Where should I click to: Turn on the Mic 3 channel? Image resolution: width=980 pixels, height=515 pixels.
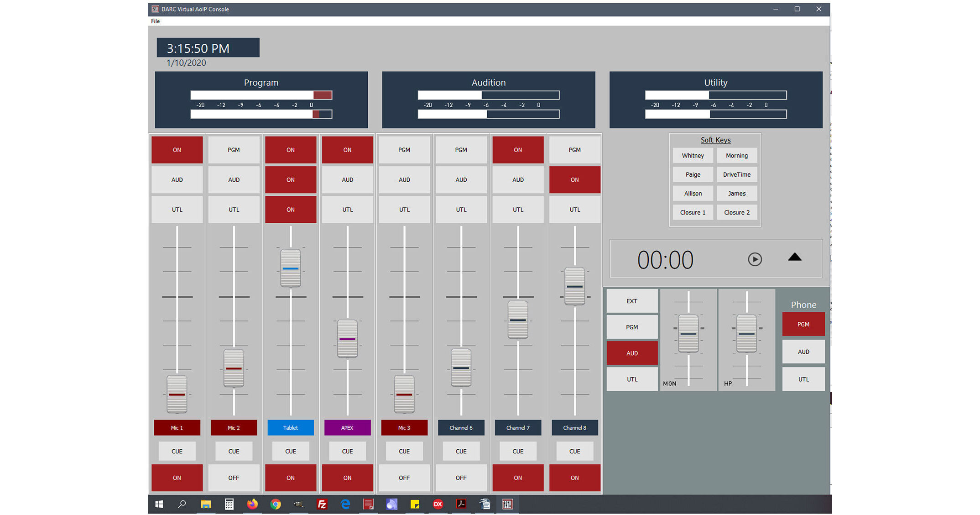click(404, 478)
